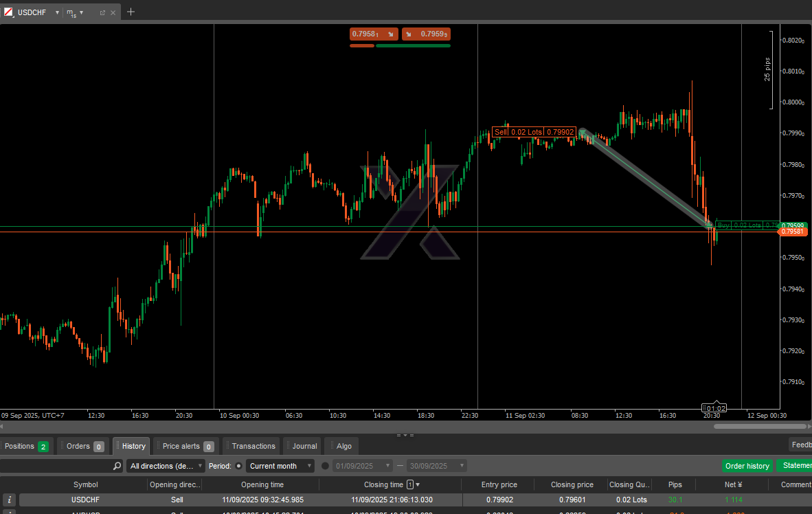812x514 pixels.
Task: Click the Sell 0.02 Lots chart marker
Action: [534, 132]
